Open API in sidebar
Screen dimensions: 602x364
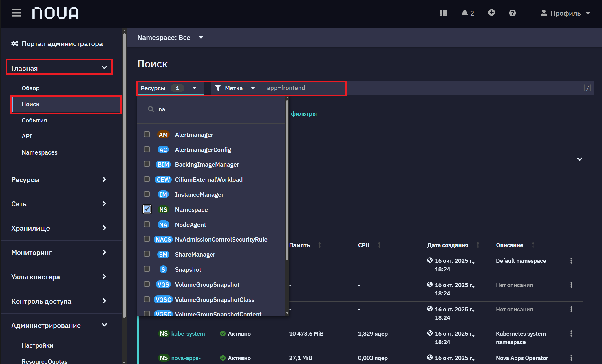27,136
